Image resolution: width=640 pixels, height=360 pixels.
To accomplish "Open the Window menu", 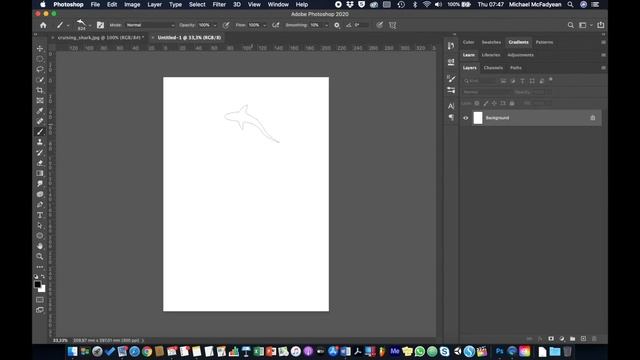I will click(278, 4).
